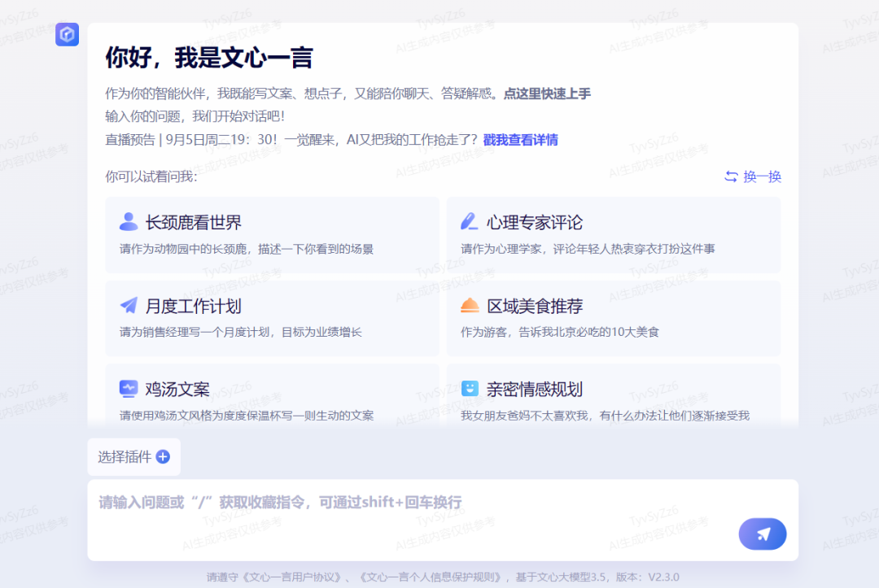
Task: Click description 我女朋友爸妈不太喜欢我
Action: click(x=605, y=416)
